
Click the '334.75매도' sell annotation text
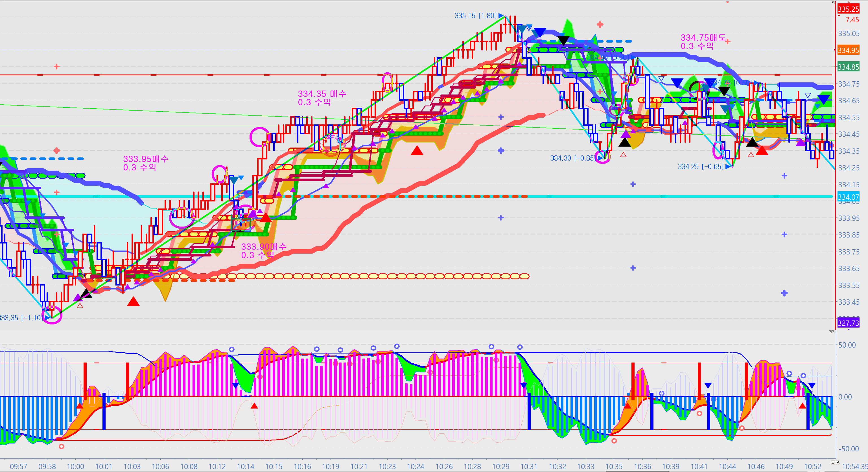pos(703,38)
